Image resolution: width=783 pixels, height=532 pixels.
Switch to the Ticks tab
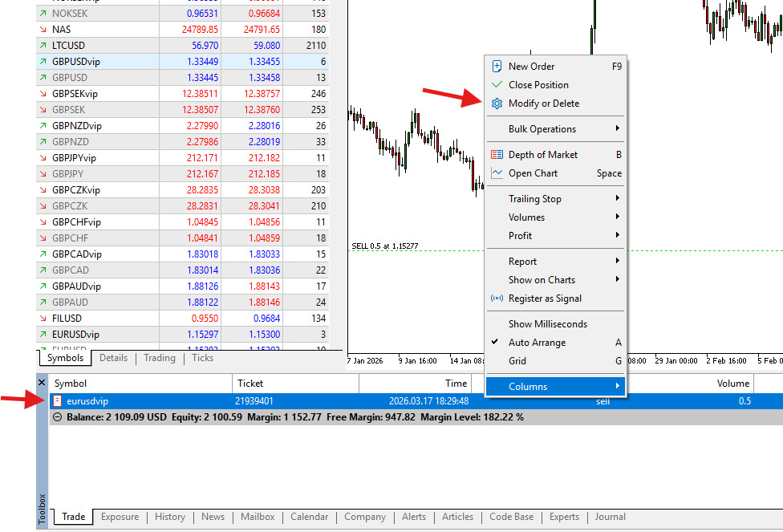[202, 358]
